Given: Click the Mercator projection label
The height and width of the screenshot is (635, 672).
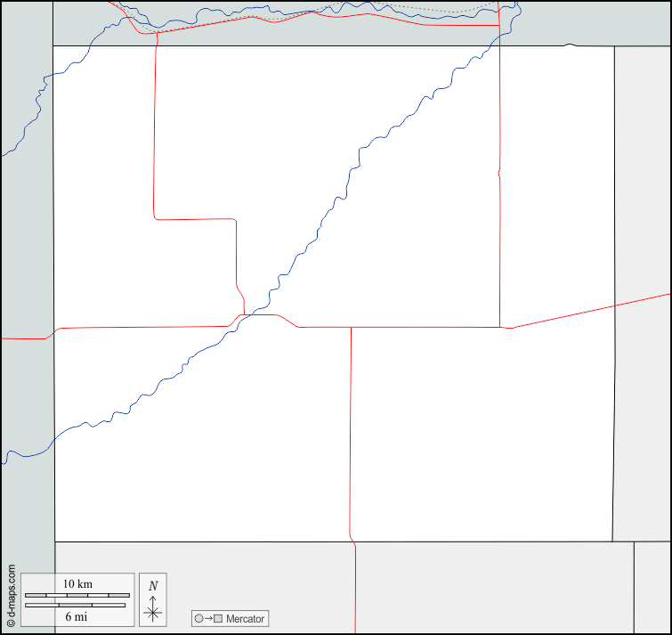Looking at the screenshot, I should pos(245,618).
